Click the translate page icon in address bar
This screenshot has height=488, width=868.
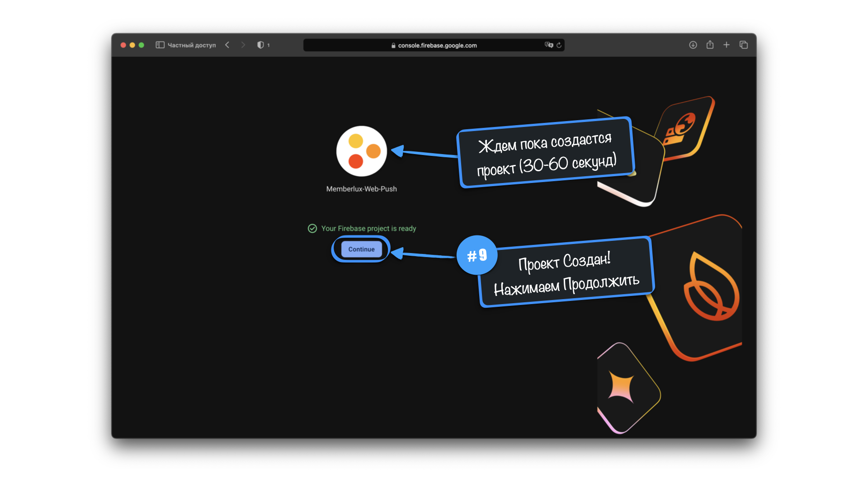click(x=548, y=45)
